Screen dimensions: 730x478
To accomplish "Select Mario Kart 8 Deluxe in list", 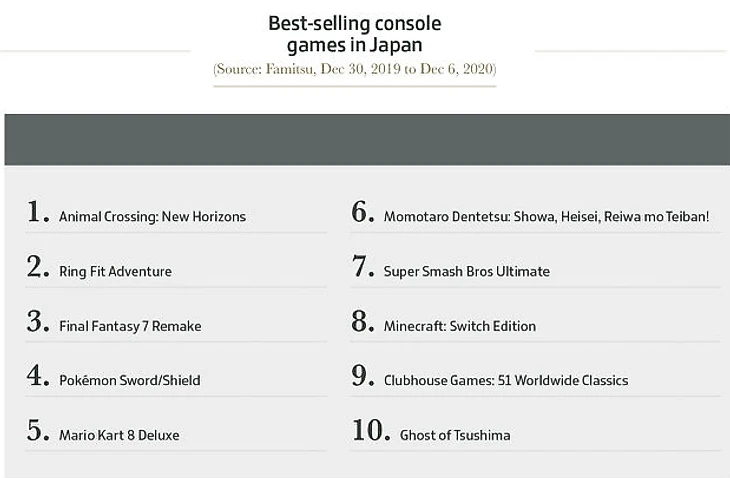I will [x=119, y=435].
